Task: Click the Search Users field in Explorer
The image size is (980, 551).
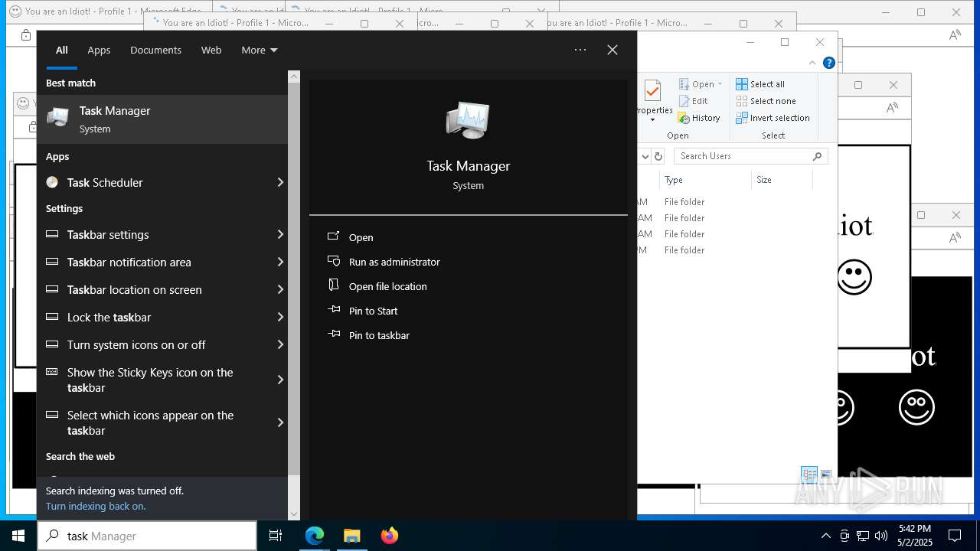Action: (x=750, y=156)
